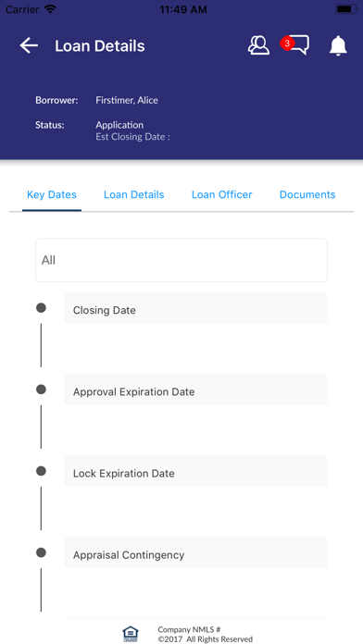The height and width of the screenshot is (644, 363).
Task: Open the Appraisal Contingency entry
Action: pyautogui.click(x=195, y=552)
